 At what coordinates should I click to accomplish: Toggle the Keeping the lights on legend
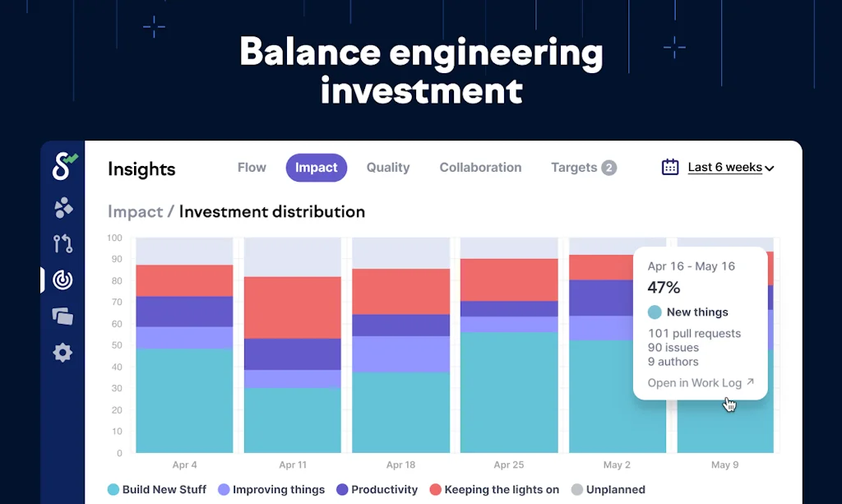click(493, 489)
